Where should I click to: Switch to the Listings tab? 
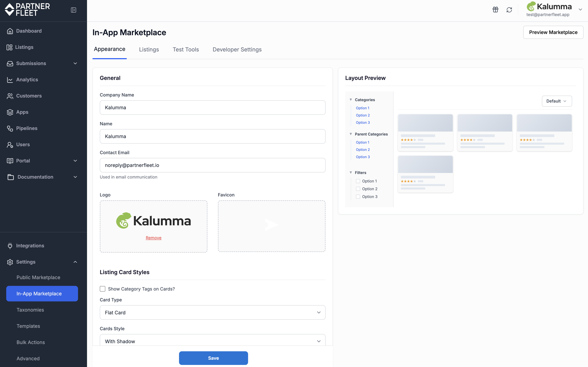click(x=149, y=50)
